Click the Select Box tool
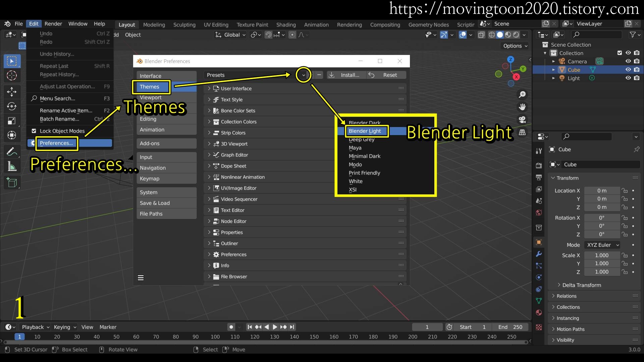This screenshot has height=362, width=644. point(12,61)
